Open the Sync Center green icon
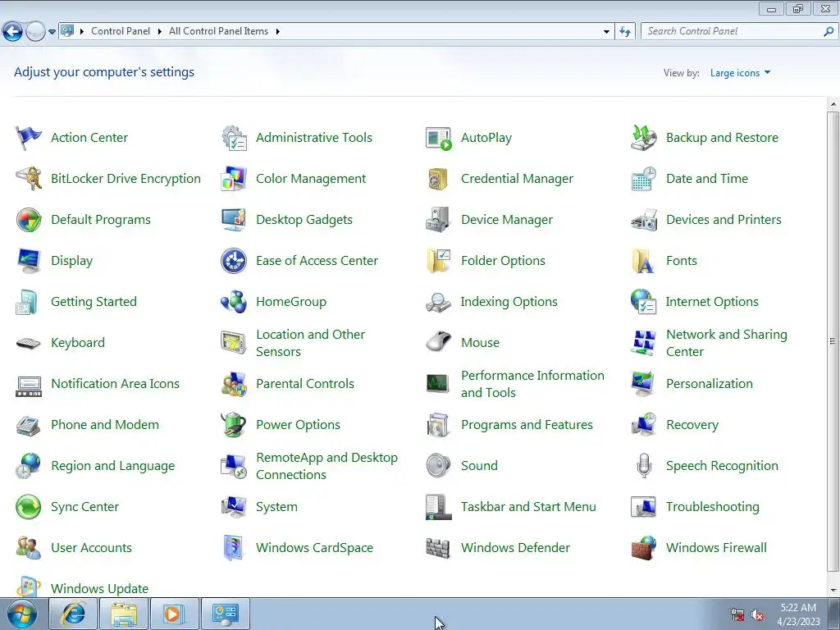Image resolution: width=840 pixels, height=630 pixels. click(29, 507)
